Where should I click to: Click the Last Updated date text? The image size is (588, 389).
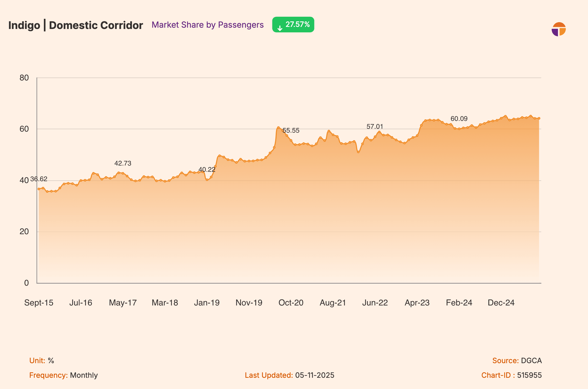290,375
